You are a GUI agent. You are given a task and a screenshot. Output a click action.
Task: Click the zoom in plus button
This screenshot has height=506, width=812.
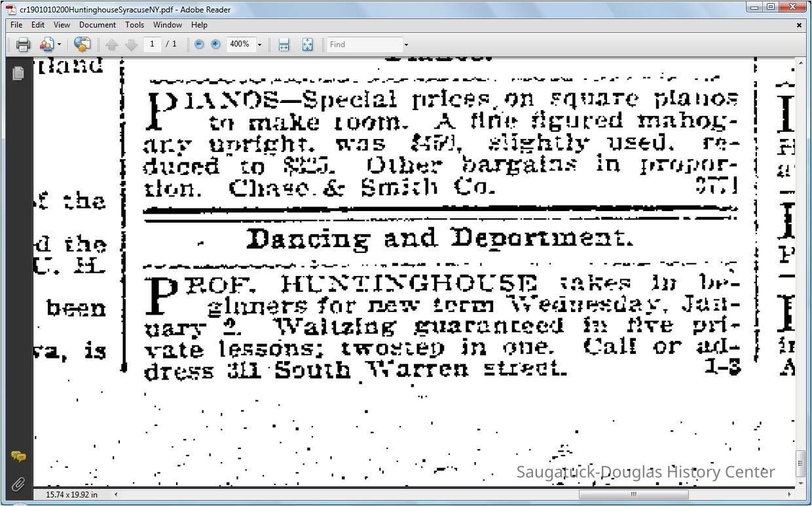215,45
